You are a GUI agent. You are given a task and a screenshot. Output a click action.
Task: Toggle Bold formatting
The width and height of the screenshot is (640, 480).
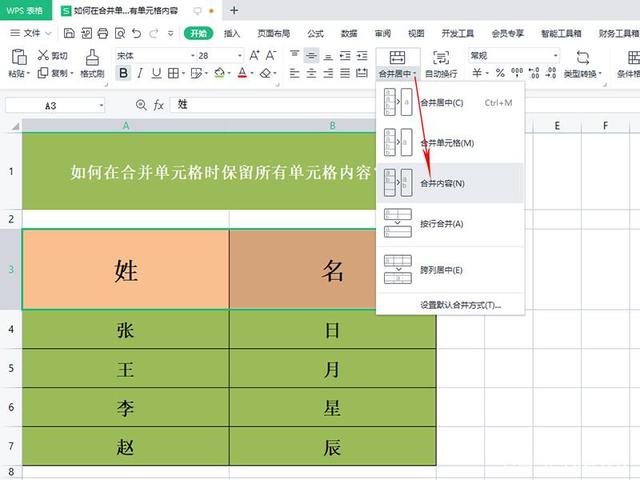point(123,73)
